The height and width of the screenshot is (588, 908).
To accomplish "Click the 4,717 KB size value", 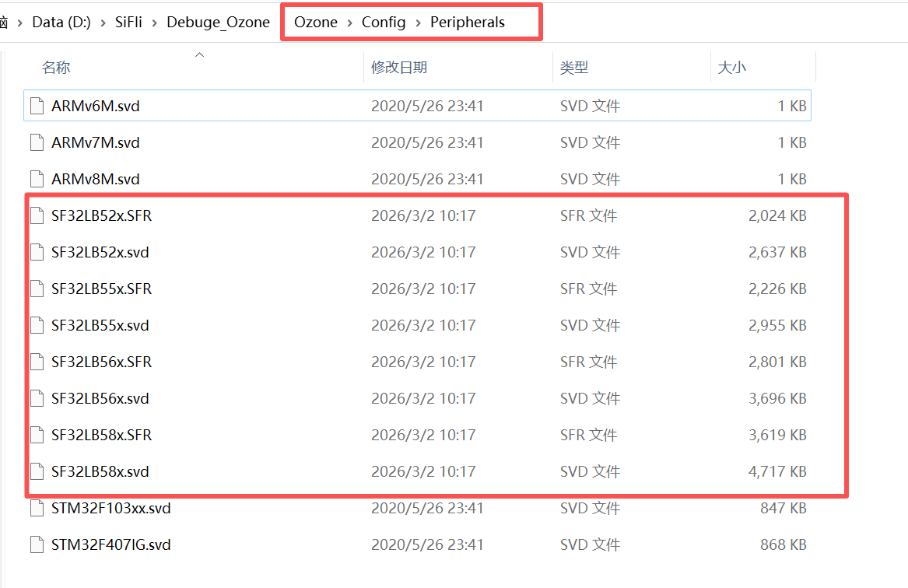I will (x=777, y=471).
